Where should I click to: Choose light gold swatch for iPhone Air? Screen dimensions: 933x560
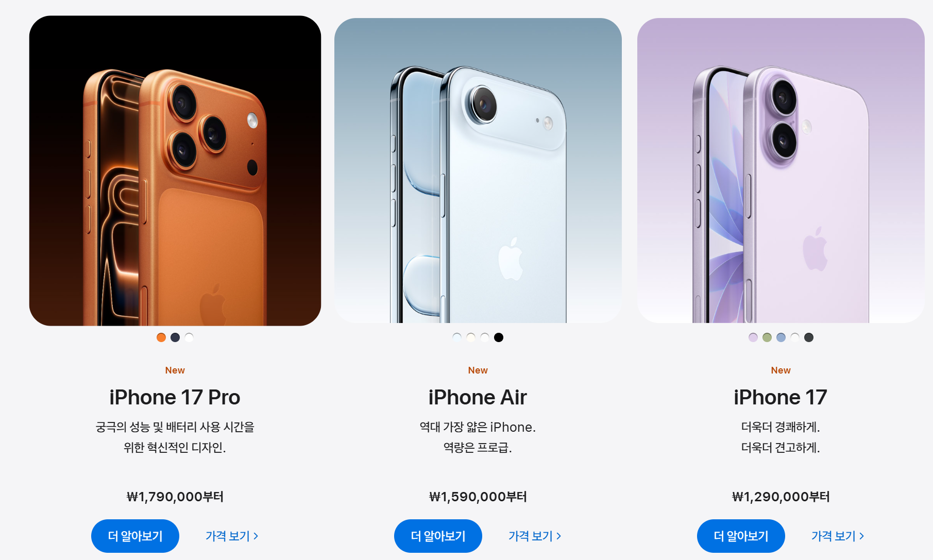tap(471, 337)
